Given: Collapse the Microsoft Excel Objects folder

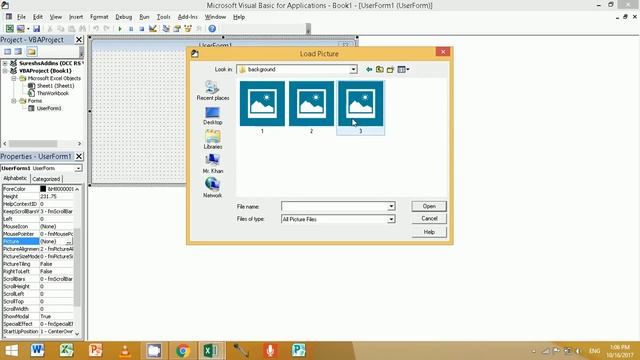Looking at the screenshot, I should (13, 78).
